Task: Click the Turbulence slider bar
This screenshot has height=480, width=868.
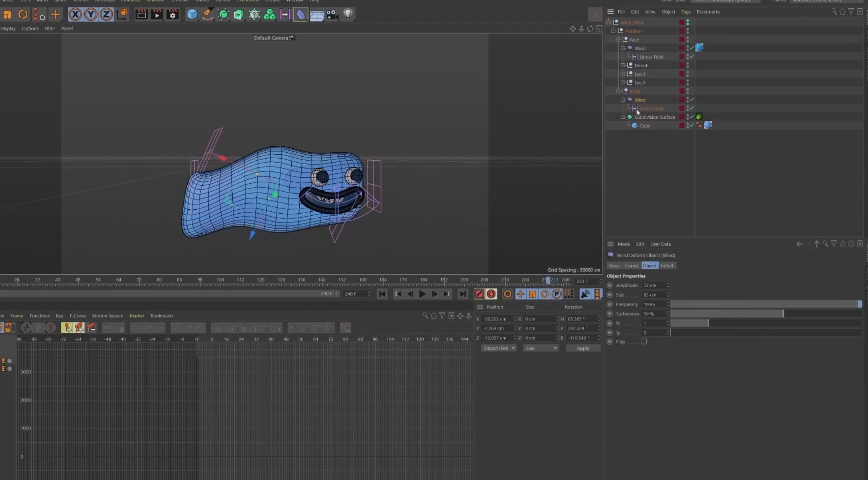Action: (765, 314)
